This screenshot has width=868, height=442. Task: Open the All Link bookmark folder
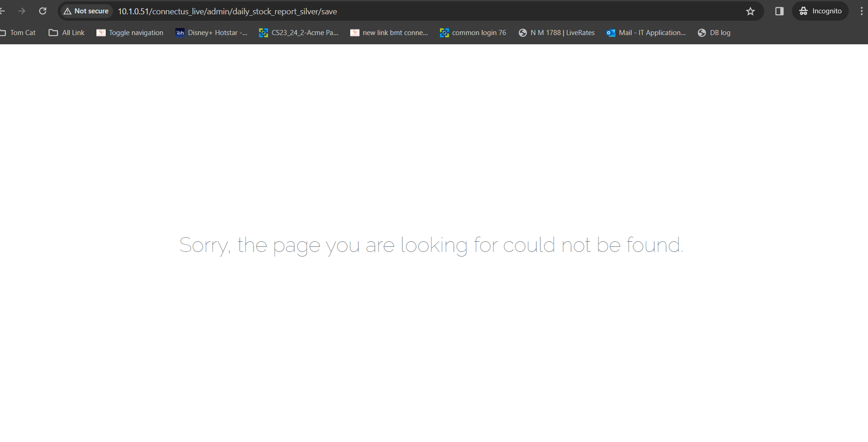click(67, 33)
